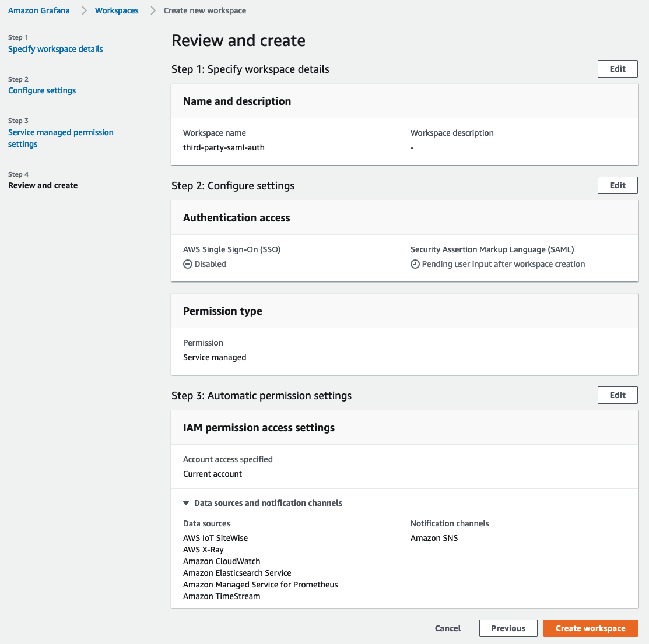Screen dimensions: 649x644
Task: Click the IAM permission access settings header
Action: [x=259, y=428]
